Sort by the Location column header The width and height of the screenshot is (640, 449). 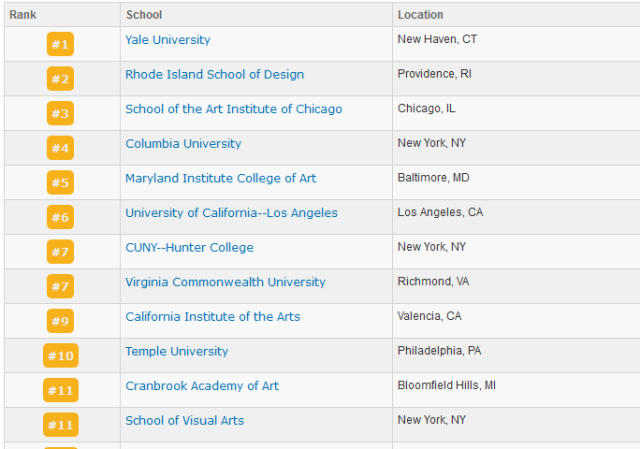(420, 15)
